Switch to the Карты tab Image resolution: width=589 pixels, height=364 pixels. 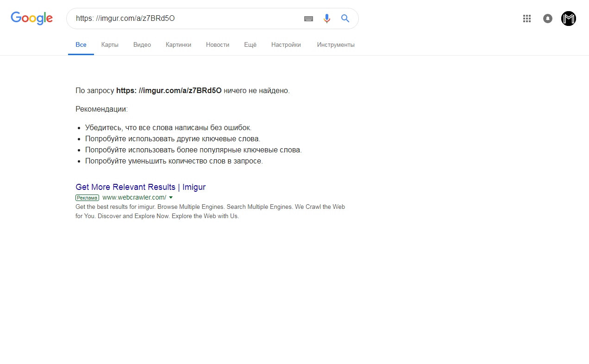coord(110,45)
